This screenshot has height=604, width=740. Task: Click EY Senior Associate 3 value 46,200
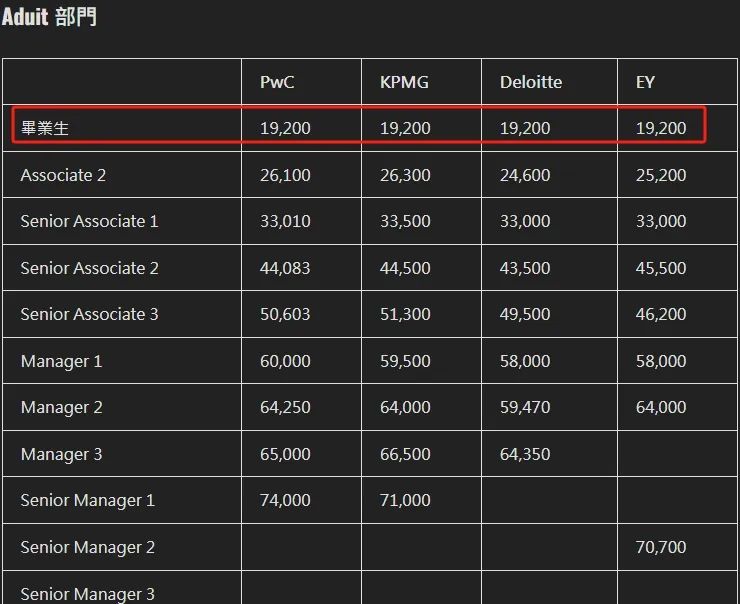[x=661, y=314]
